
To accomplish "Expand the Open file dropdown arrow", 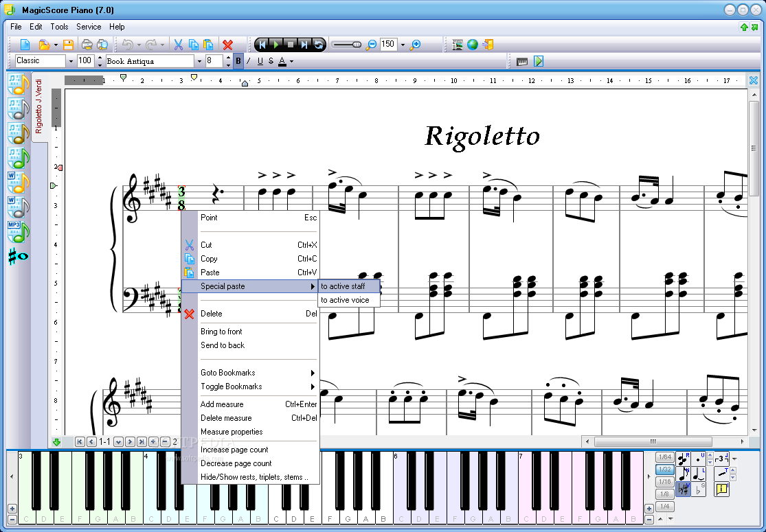I will pos(56,45).
